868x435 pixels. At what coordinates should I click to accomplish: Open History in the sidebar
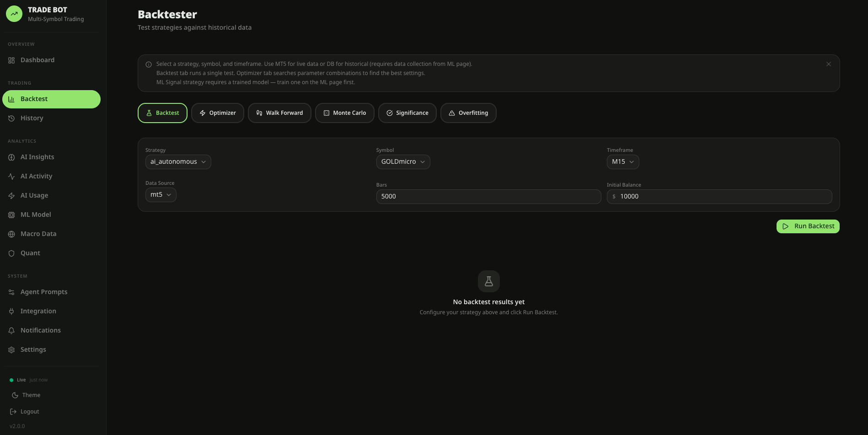tap(51, 118)
